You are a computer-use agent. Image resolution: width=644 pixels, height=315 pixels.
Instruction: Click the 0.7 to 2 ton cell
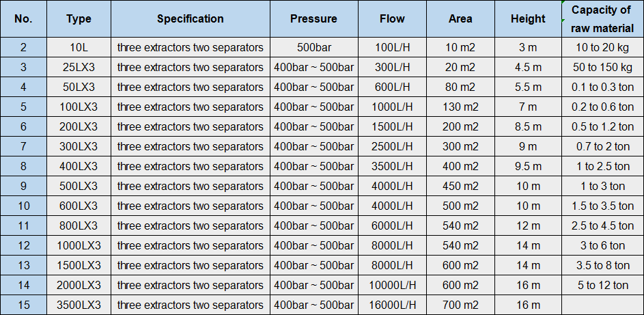(602, 147)
